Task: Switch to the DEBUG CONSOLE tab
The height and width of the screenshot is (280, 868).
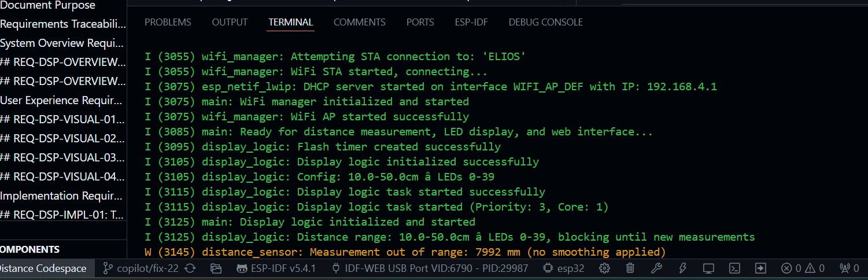Action: [x=545, y=22]
